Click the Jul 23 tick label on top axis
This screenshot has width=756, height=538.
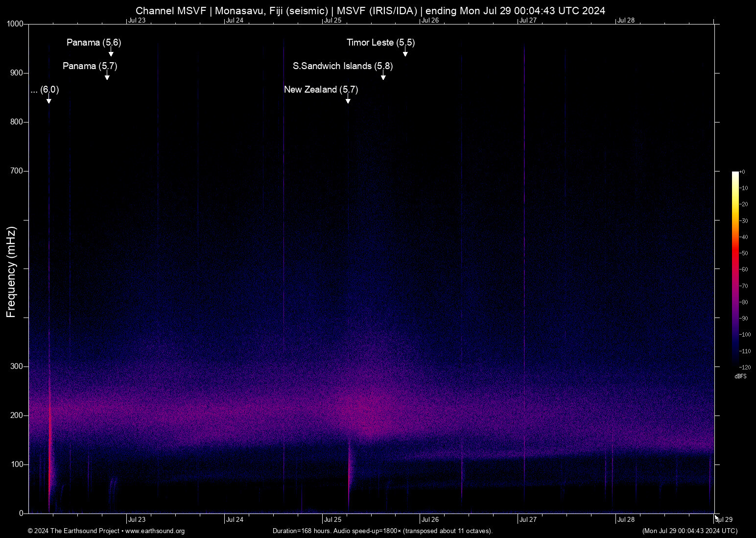[x=137, y=21]
